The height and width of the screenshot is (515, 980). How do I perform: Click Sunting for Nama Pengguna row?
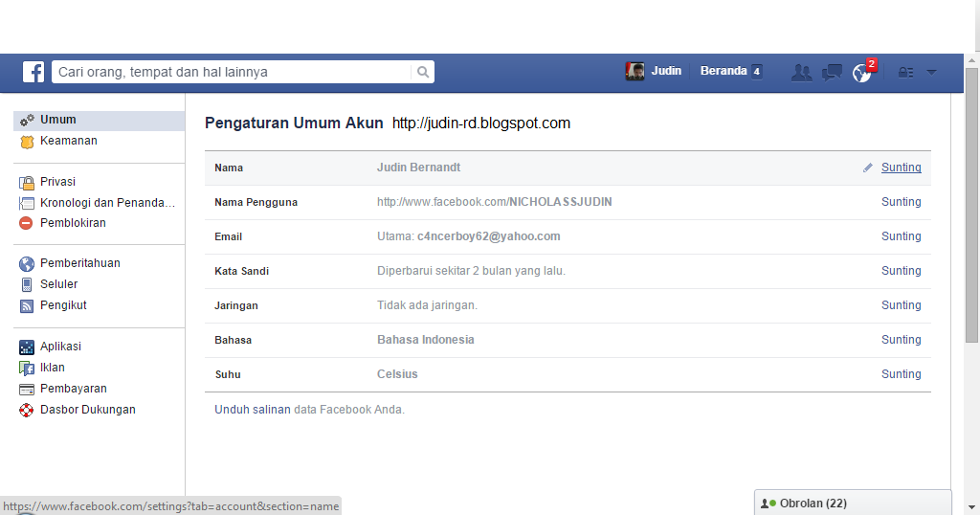point(902,202)
